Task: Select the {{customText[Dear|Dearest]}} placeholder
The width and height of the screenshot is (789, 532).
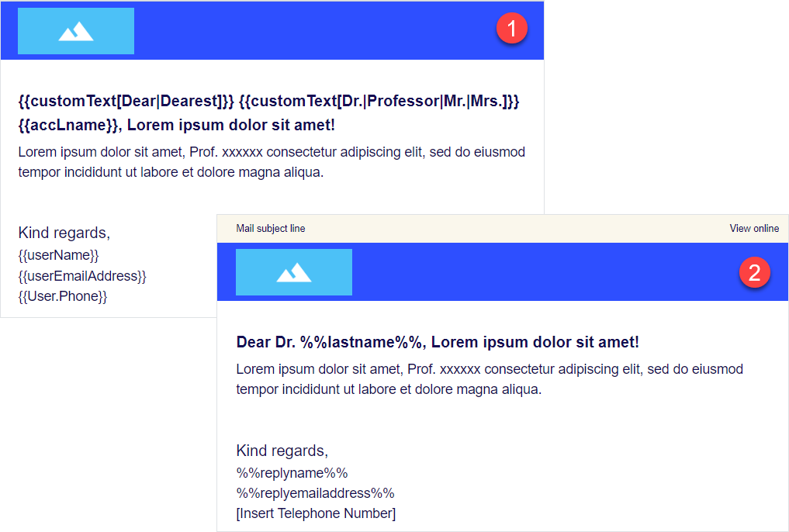Action: (x=126, y=101)
